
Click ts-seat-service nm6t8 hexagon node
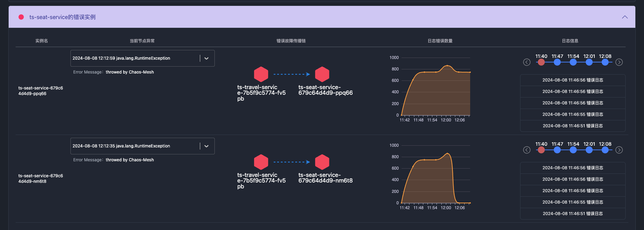pyautogui.click(x=322, y=162)
